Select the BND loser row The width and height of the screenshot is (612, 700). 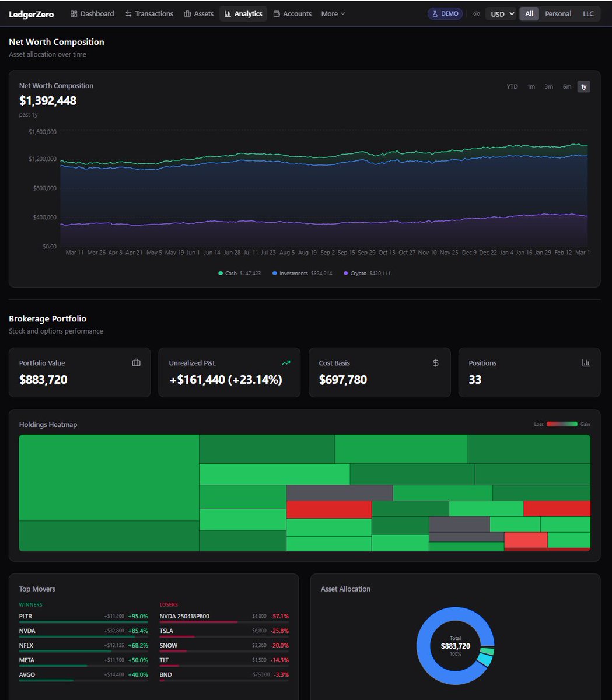pos(224,676)
